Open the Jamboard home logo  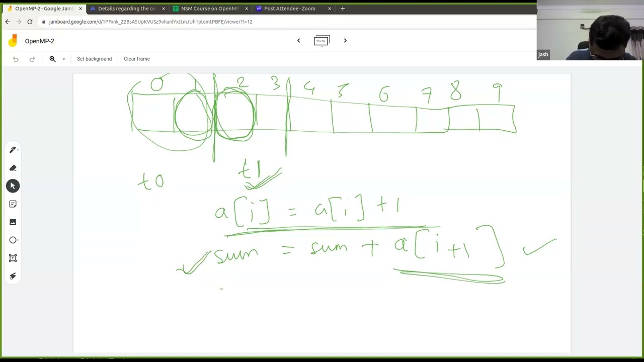[x=13, y=41]
